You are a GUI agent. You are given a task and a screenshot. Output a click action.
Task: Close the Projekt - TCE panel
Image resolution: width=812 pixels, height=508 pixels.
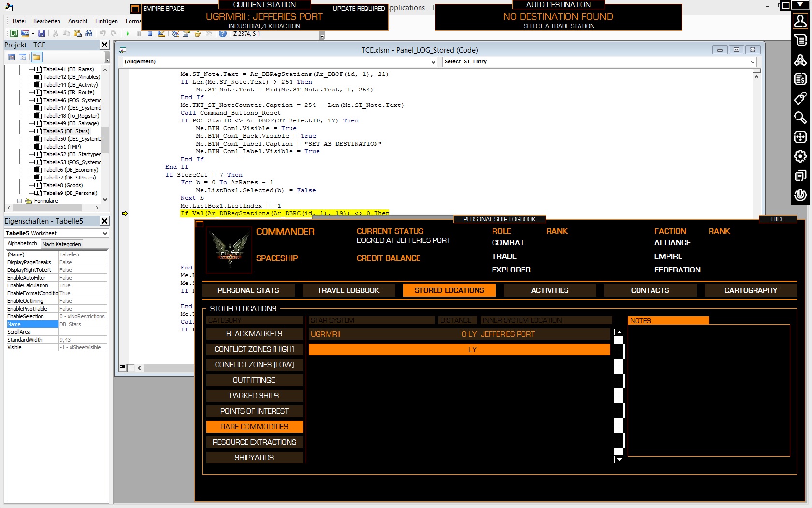point(104,45)
